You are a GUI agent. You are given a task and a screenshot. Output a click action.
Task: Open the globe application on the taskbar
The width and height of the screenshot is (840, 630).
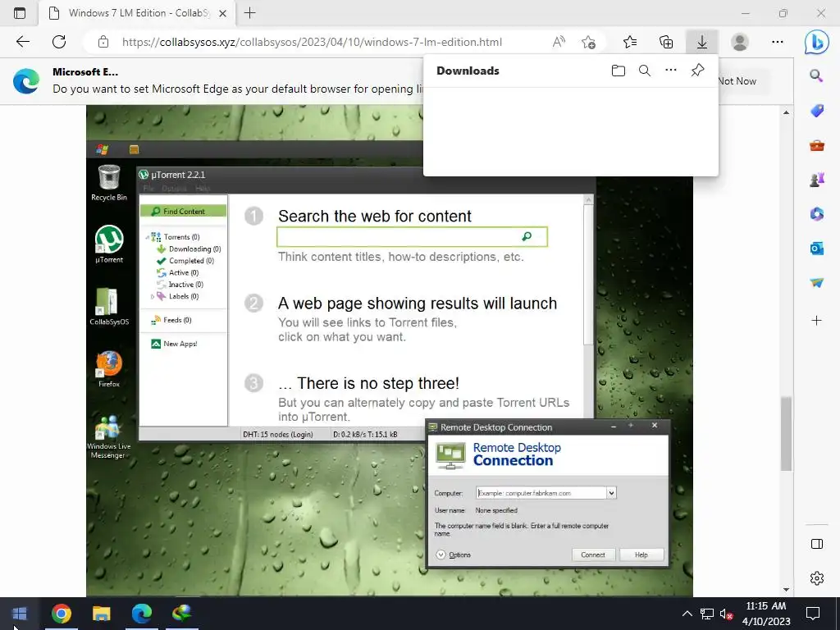click(x=181, y=614)
